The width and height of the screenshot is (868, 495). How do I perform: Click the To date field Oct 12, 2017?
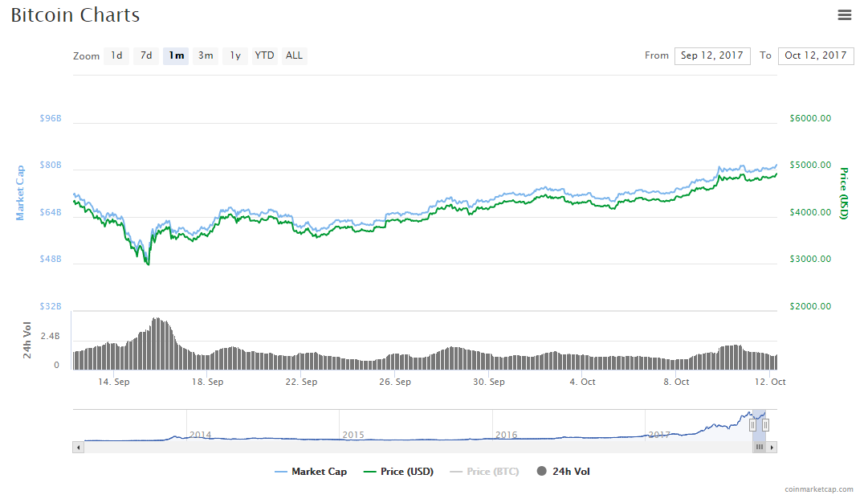point(816,55)
